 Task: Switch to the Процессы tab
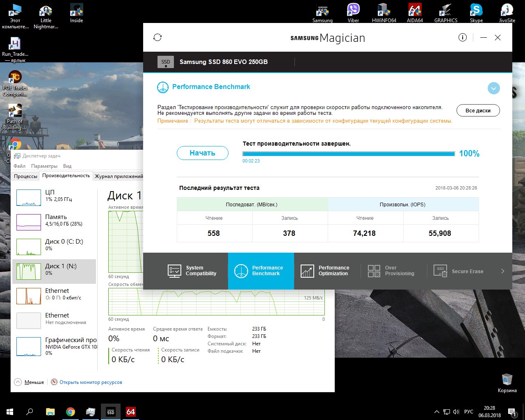click(x=25, y=176)
